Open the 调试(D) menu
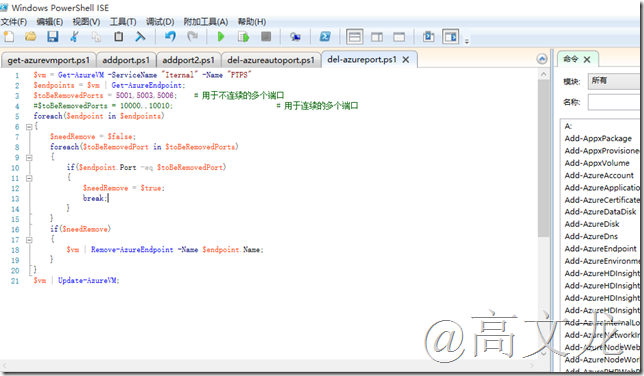The height and width of the screenshot is (376, 644). coord(160,22)
